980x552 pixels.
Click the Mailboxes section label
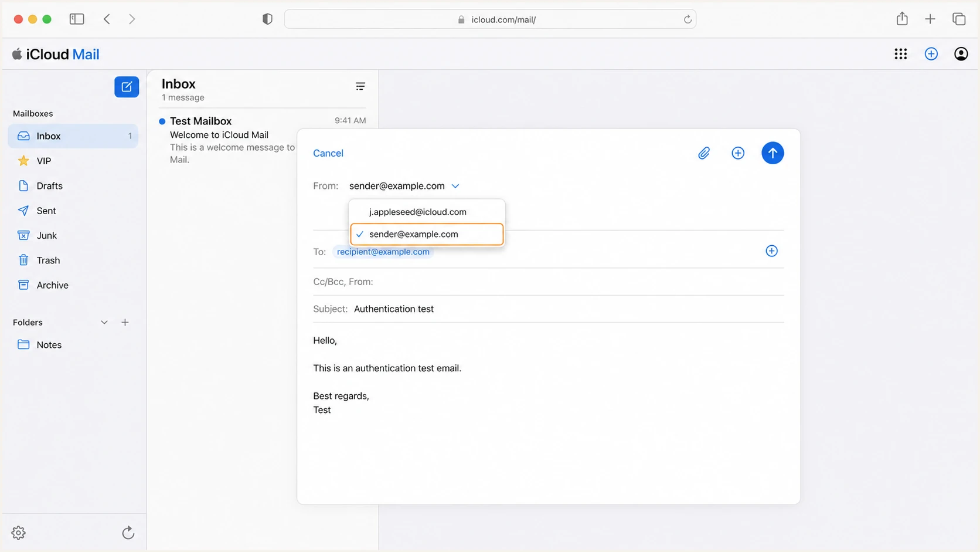tap(33, 114)
